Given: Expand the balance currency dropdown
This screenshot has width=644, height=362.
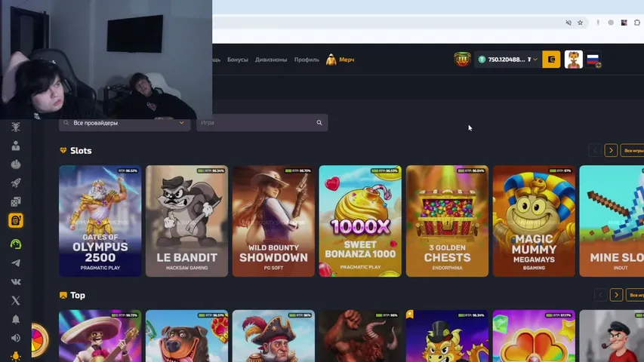Looking at the screenshot, I should tap(535, 60).
